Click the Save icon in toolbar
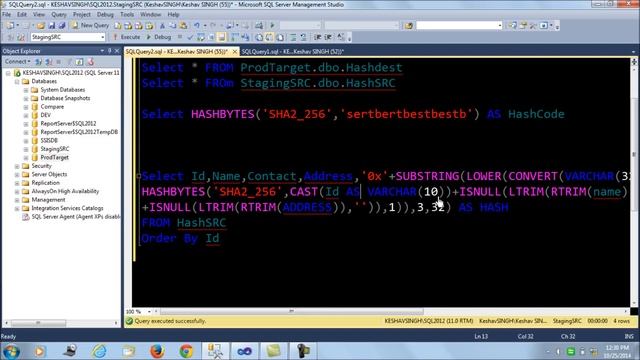Image resolution: width=640 pixels, height=360 pixels. point(52,26)
